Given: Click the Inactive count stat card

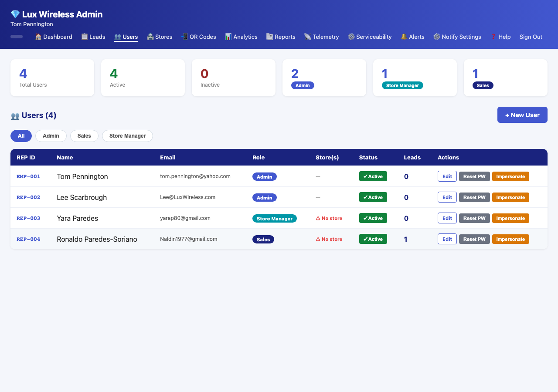Looking at the screenshot, I should point(234,78).
